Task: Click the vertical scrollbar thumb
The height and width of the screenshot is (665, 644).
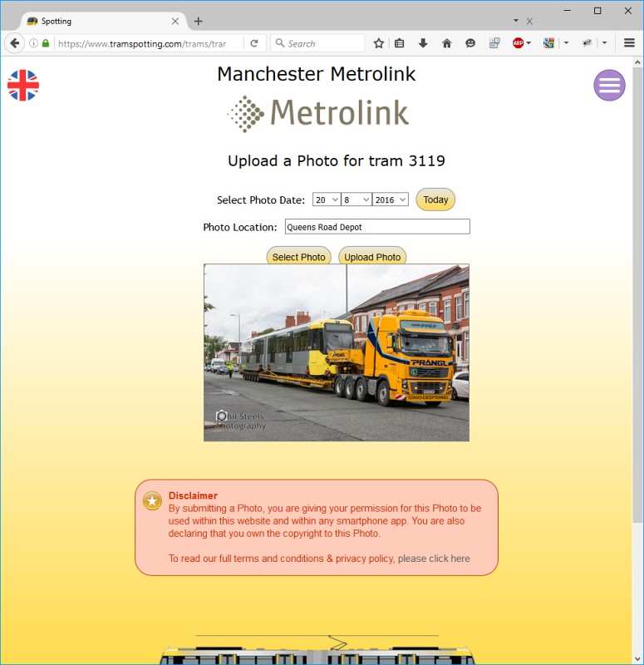Action: [637, 295]
